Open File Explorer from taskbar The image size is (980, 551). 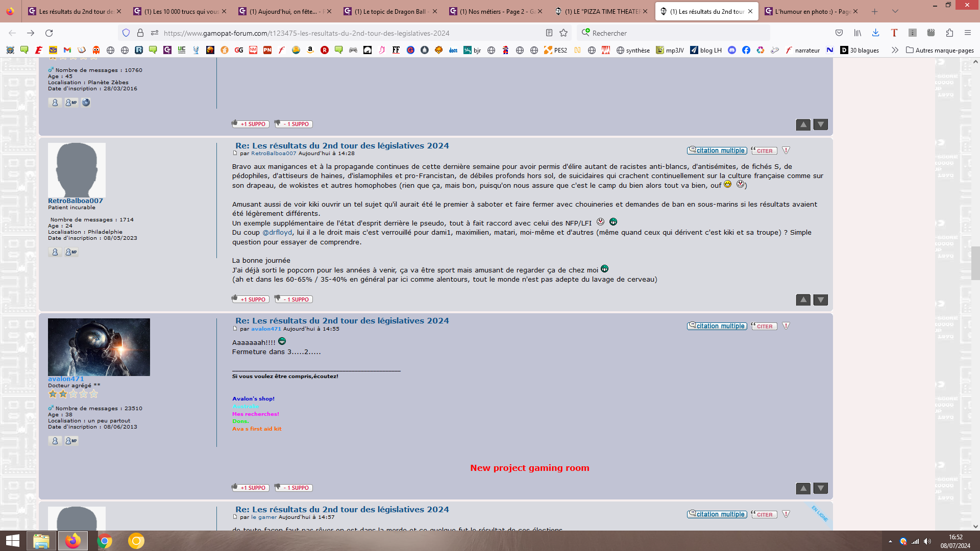(x=41, y=541)
